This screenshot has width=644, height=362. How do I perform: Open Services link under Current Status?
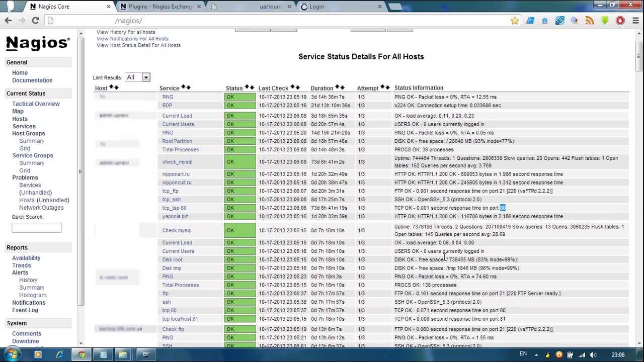[x=24, y=127]
